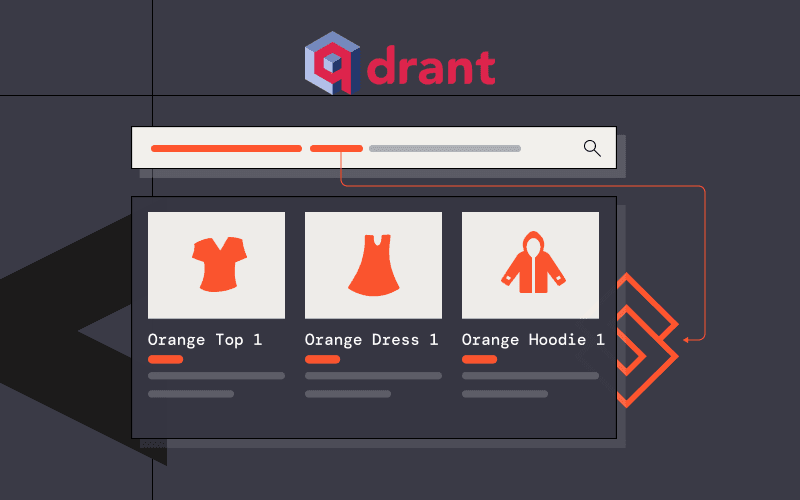Select the orange t-shirt top icon
The height and width of the screenshot is (500, 800).
(216, 264)
